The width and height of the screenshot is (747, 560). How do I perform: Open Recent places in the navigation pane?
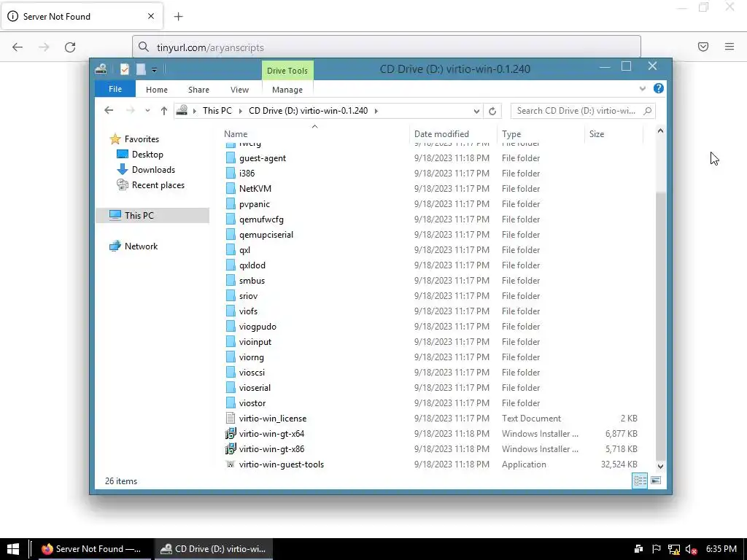click(158, 184)
